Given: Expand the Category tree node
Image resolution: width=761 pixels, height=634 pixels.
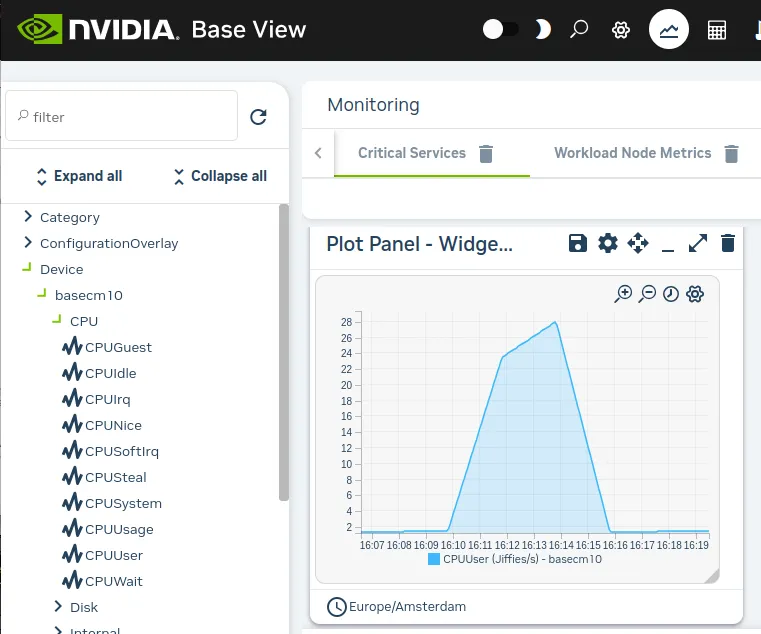Looking at the screenshot, I should pos(28,217).
